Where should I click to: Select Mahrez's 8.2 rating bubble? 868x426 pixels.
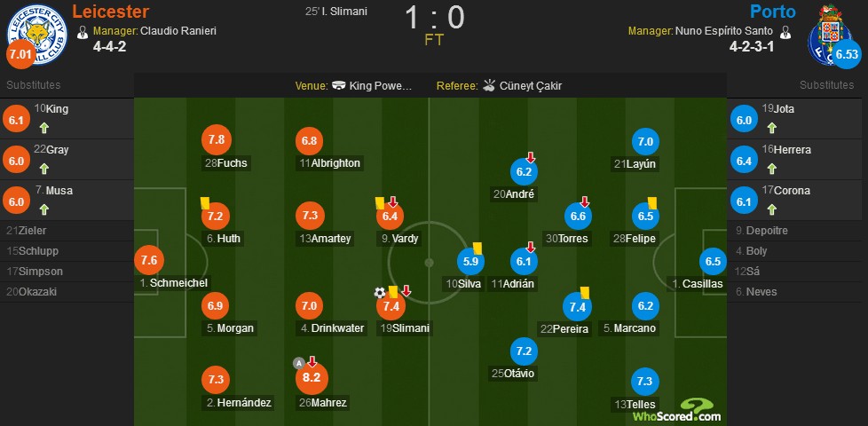(x=312, y=380)
